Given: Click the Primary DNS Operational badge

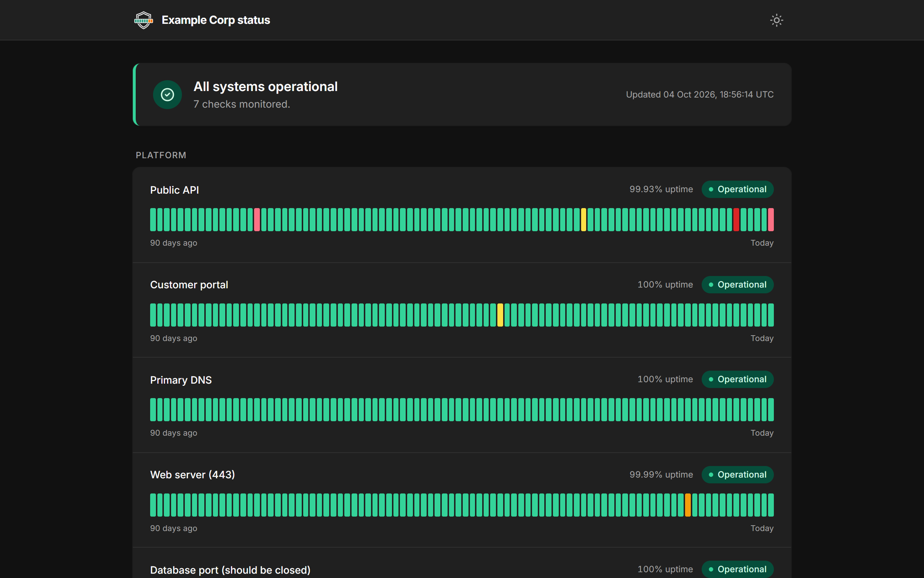Looking at the screenshot, I should [x=737, y=379].
